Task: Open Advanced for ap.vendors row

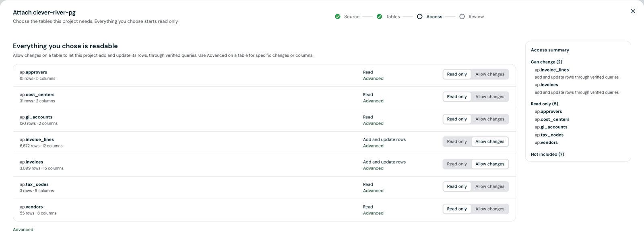Action: (x=373, y=214)
